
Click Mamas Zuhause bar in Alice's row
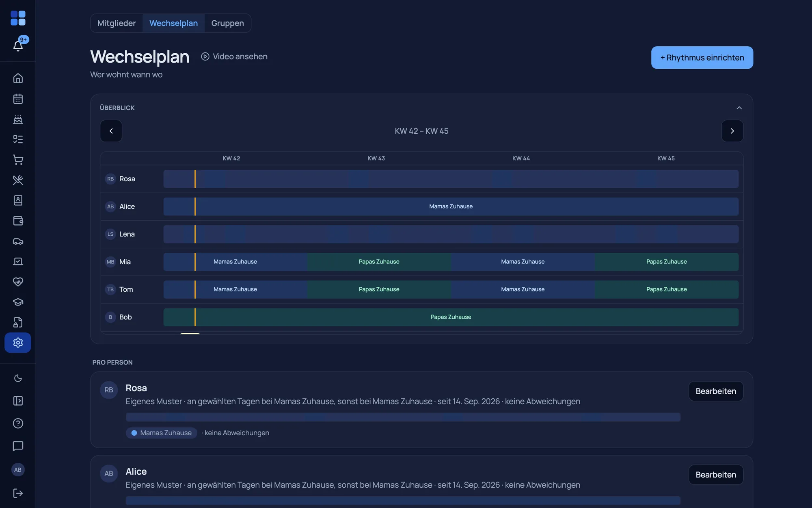(451, 206)
